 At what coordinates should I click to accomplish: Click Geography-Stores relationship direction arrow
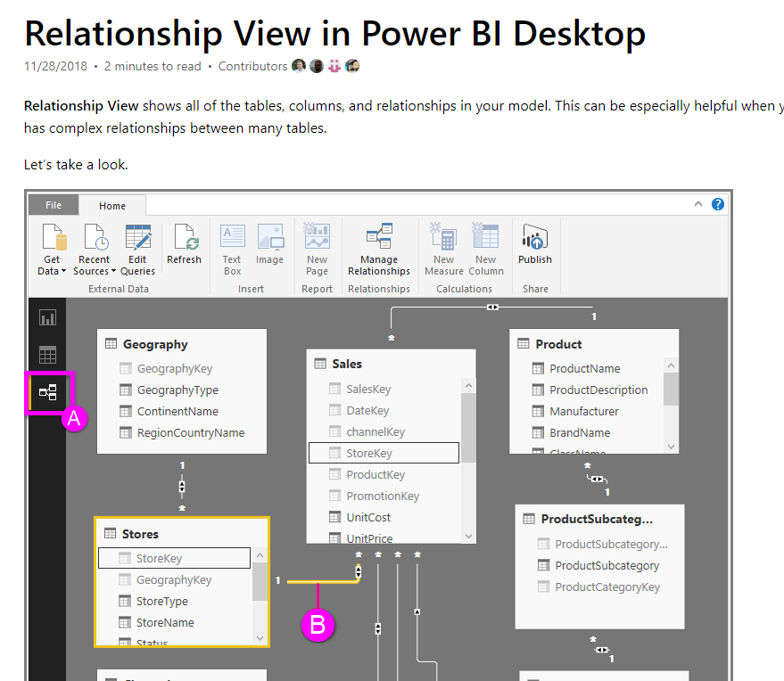[182, 486]
